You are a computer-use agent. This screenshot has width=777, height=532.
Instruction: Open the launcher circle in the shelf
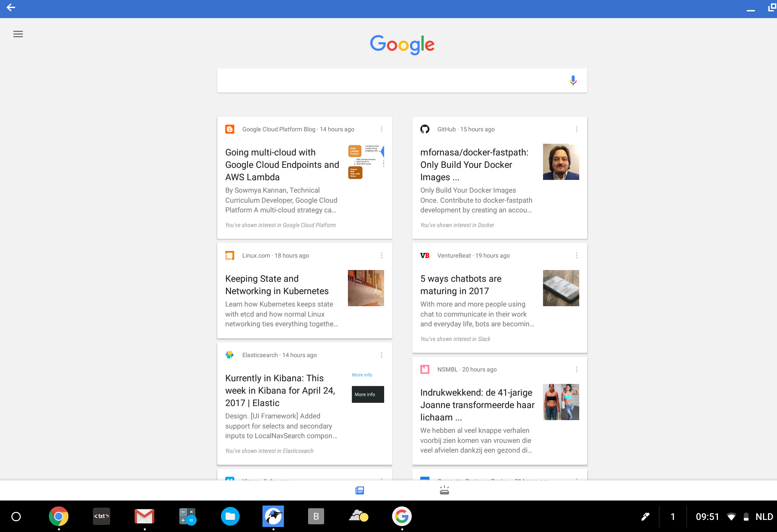coord(16,517)
